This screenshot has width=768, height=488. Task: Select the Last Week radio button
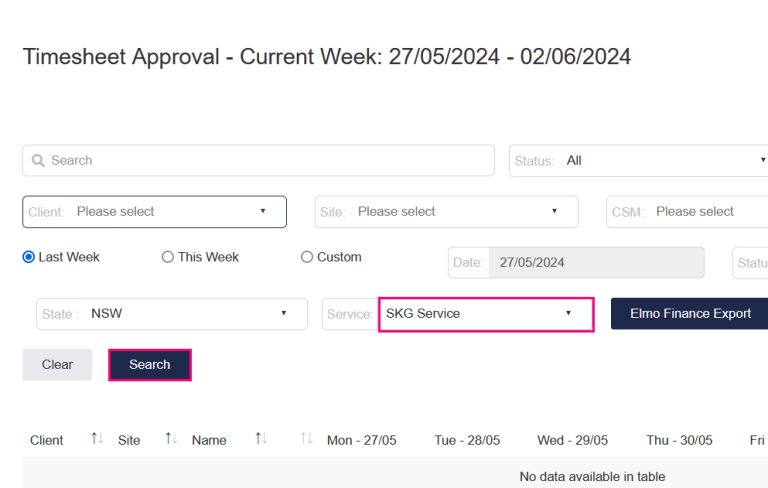point(29,257)
